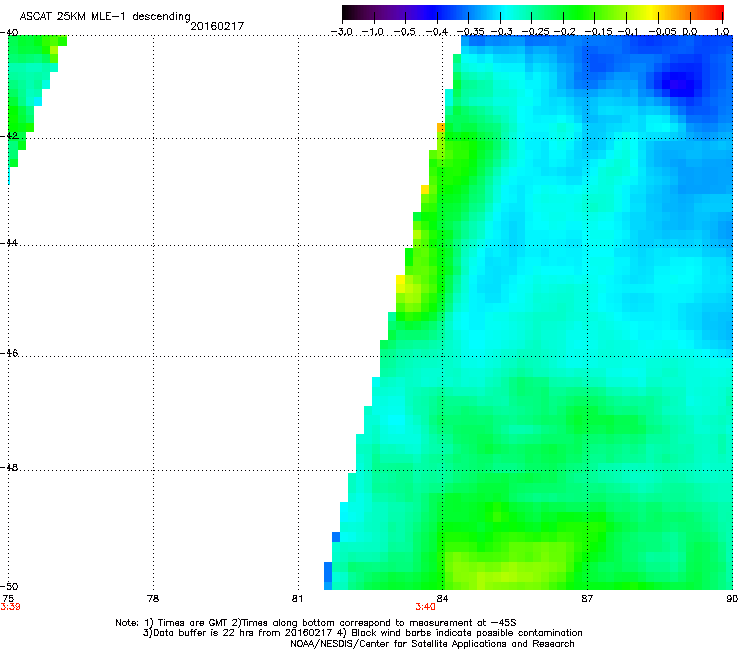Click the color bar label -0.1
Image resolution: width=740 pixels, height=650 pixels.
(628, 32)
